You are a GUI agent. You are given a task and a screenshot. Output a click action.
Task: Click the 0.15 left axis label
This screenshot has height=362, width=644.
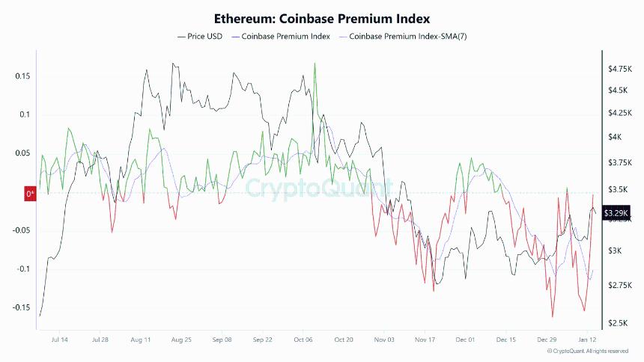tap(22, 76)
